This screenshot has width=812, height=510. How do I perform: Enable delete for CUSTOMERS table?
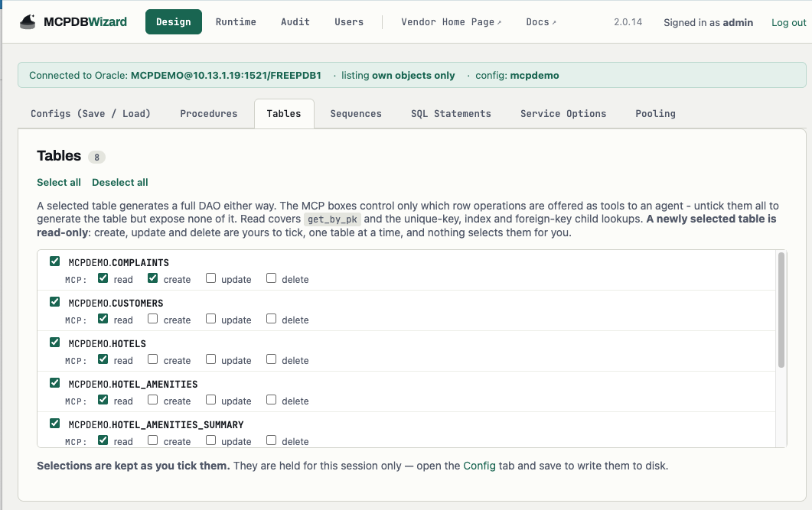click(x=272, y=319)
